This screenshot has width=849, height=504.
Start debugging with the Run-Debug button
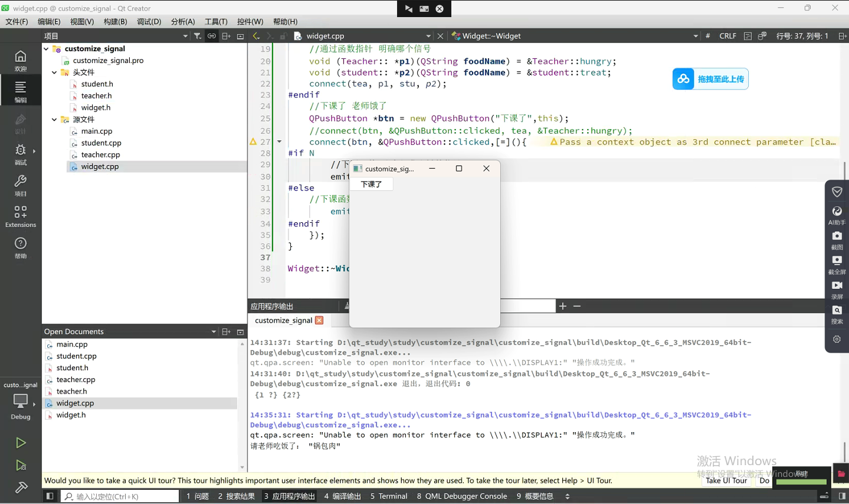tap(21, 466)
